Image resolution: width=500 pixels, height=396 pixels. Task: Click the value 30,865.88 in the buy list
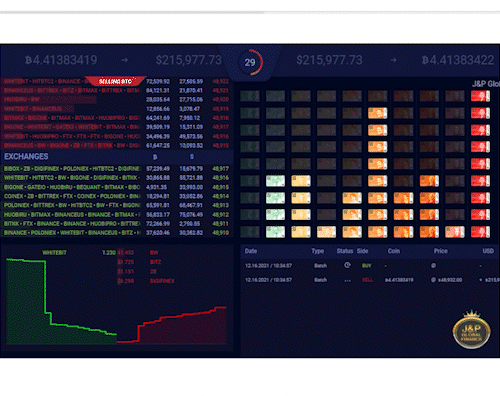pyautogui.click(x=158, y=178)
